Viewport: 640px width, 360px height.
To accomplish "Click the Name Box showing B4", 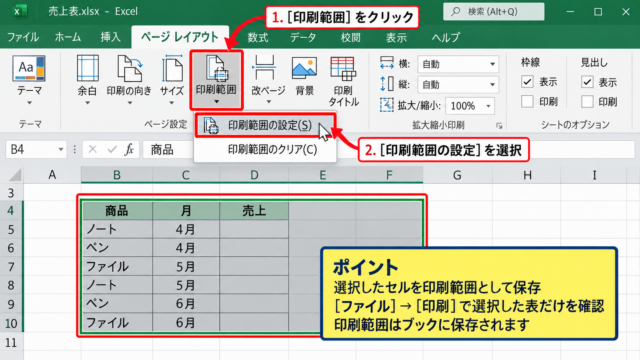I will [x=36, y=150].
